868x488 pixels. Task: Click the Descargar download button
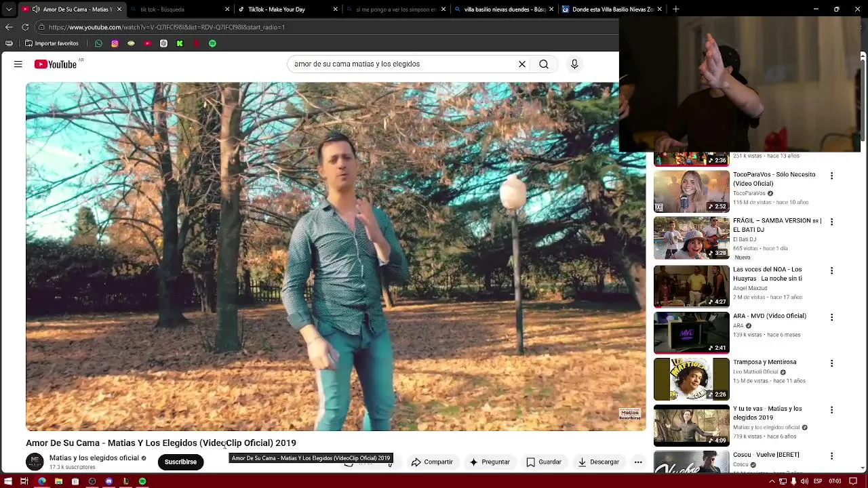[x=599, y=462]
